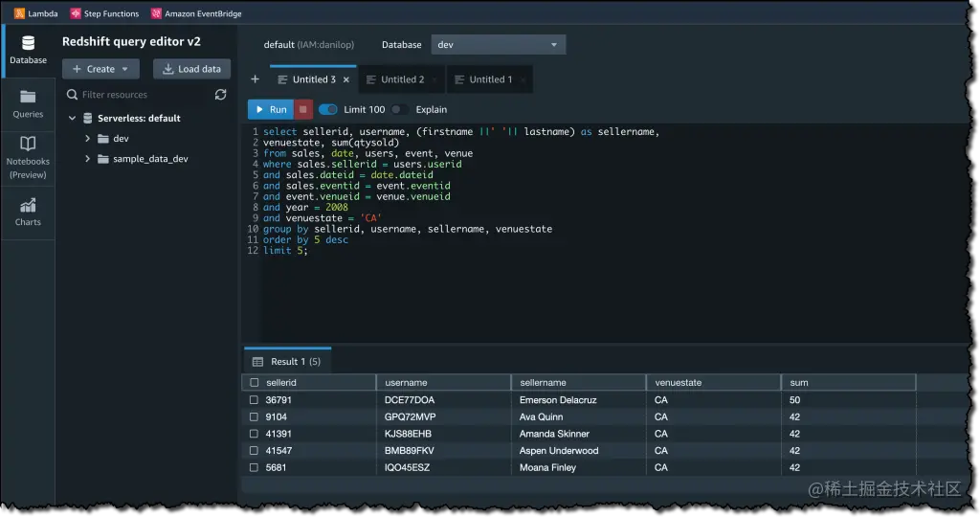
Task: Run the current query
Action: (x=271, y=109)
